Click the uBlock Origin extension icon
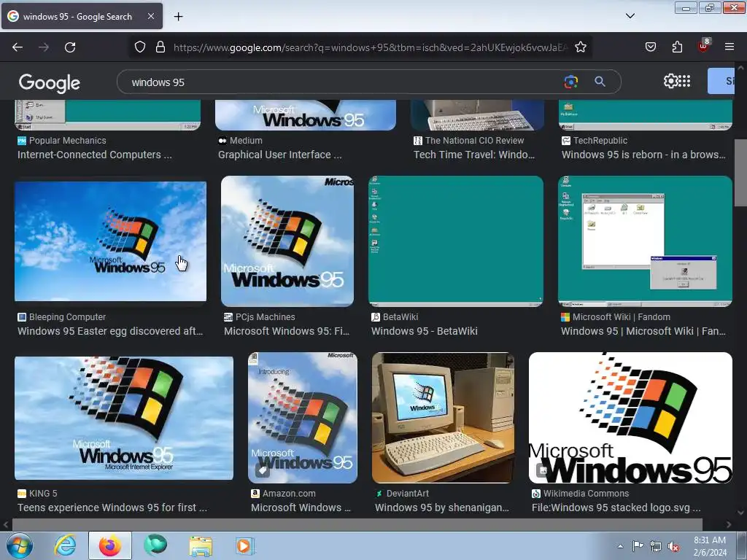Screen dimensions: 747x560 click(704, 46)
